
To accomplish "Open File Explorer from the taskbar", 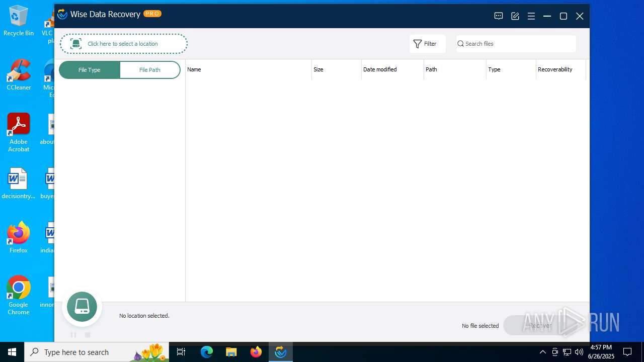I will click(231, 352).
